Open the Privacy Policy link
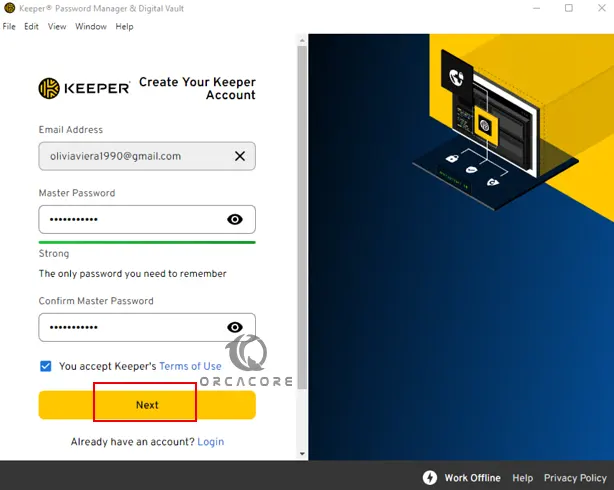Viewport: 614px width, 490px height. 575,478
